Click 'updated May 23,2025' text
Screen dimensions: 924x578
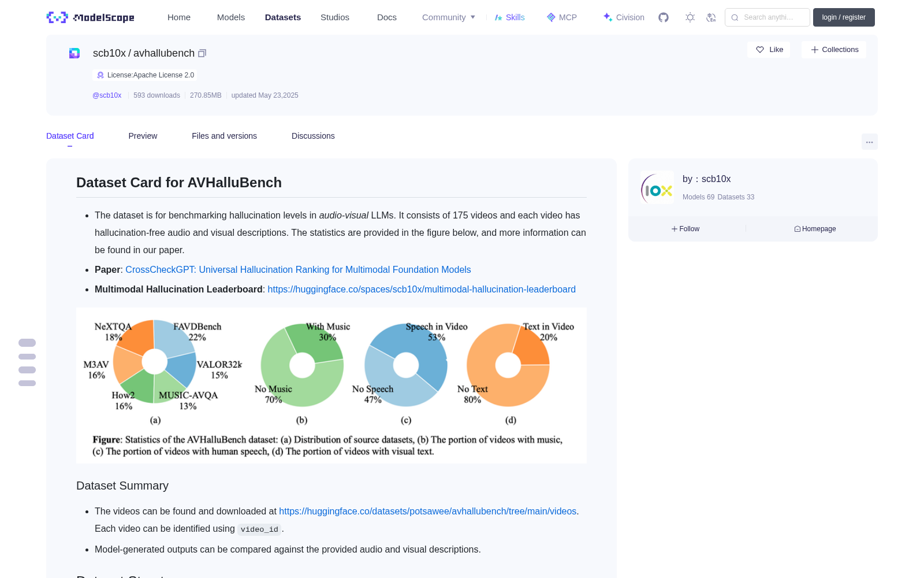pyautogui.click(x=264, y=95)
